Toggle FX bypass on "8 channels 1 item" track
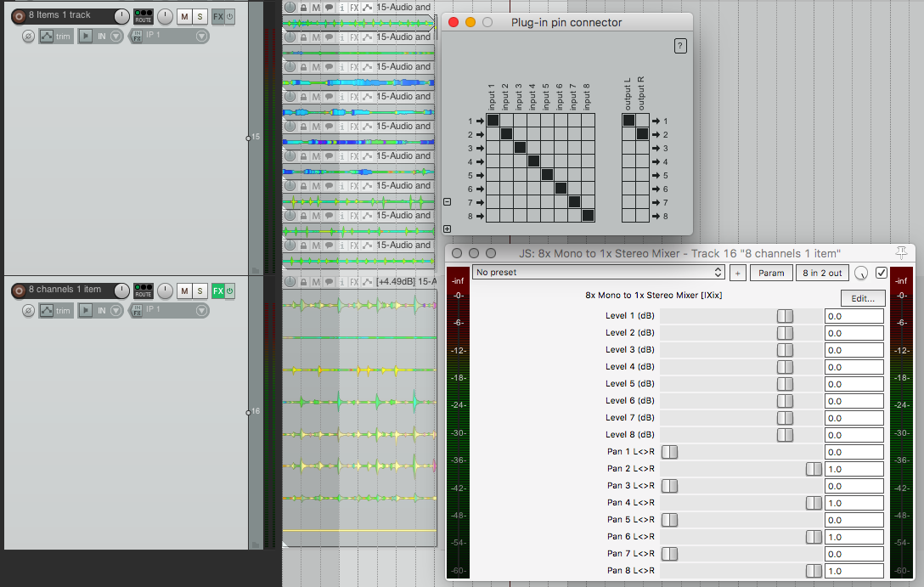Image resolution: width=924 pixels, height=587 pixels. point(230,291)
